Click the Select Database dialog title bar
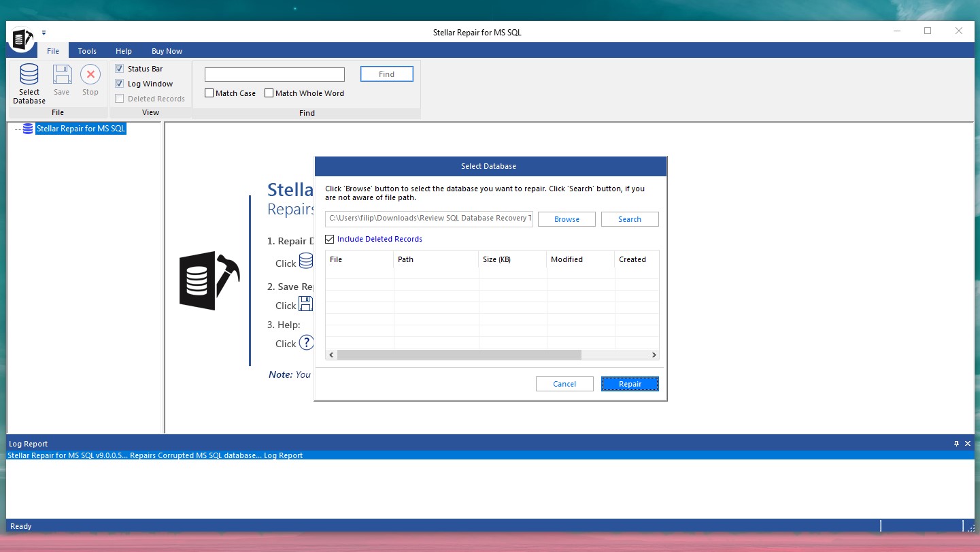 (x=490, y=166)
